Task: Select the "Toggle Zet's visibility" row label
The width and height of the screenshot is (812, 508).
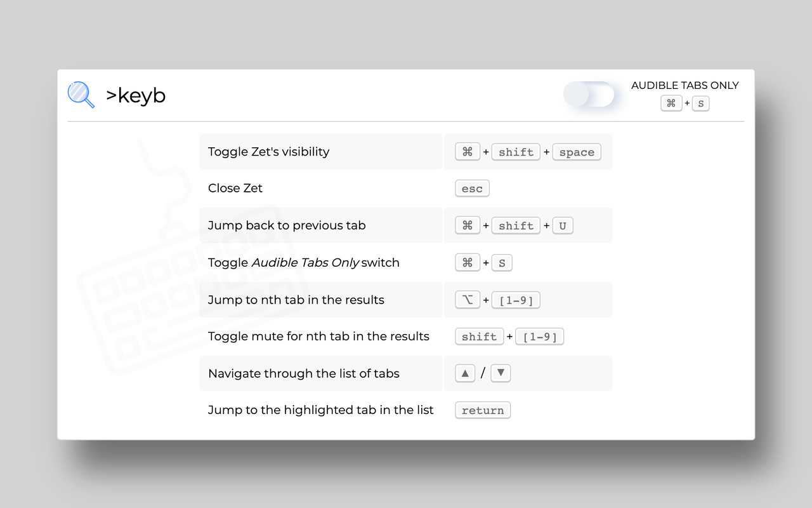Action: click(269, 152)
